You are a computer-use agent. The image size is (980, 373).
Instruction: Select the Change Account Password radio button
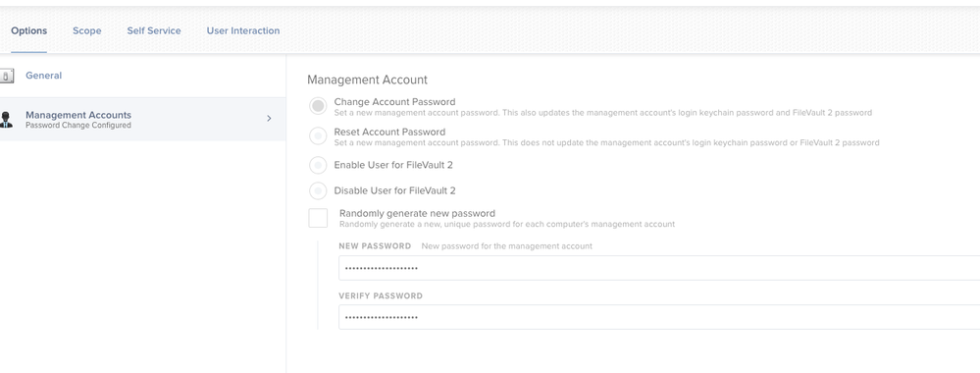[x=318, y=106]
